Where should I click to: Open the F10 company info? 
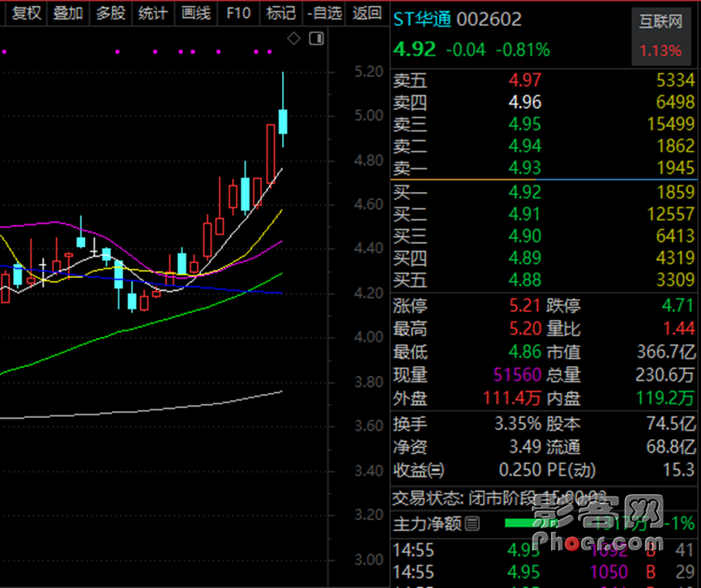coord(238,14)
